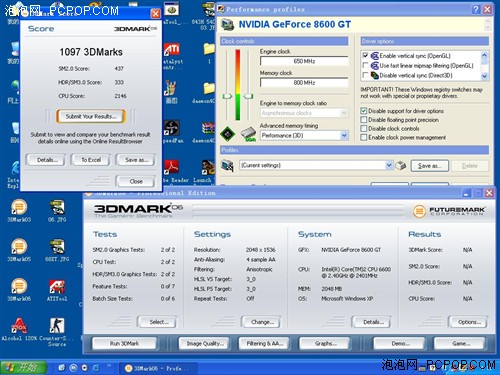Select the 06.JPG file icon
The height and width of the screenshot is (375, 500).
[57, 211]
